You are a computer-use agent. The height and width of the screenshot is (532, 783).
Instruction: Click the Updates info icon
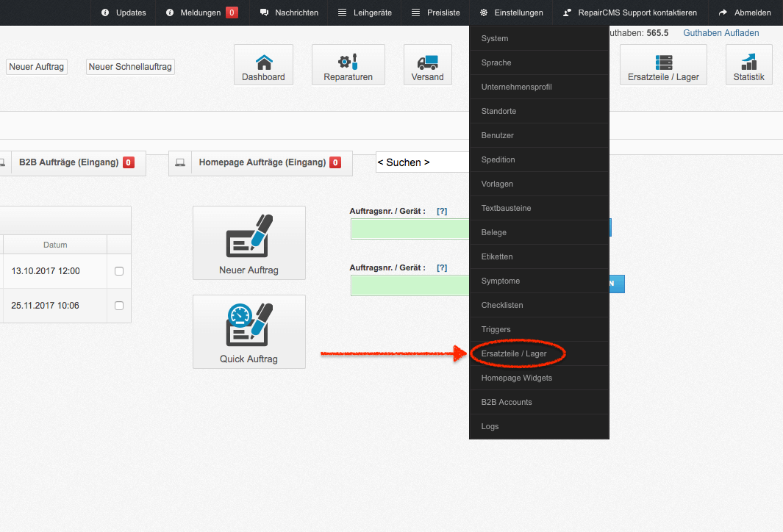(105, 12)
